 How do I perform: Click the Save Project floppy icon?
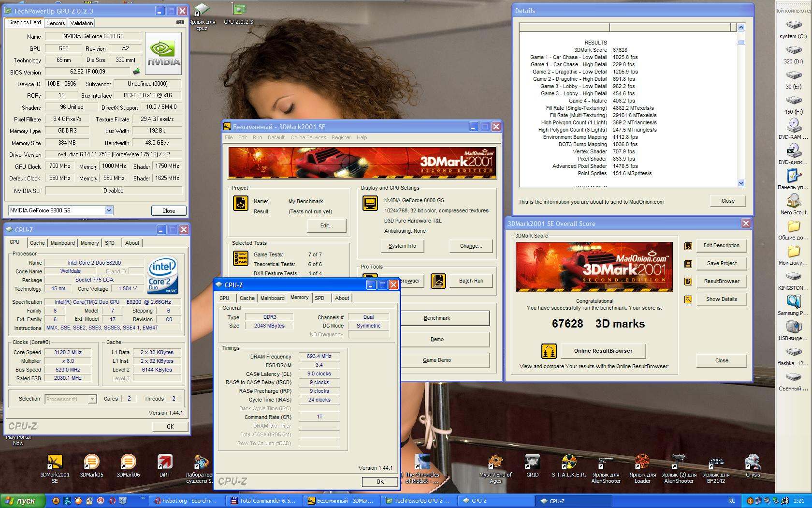tap(688, 264)
